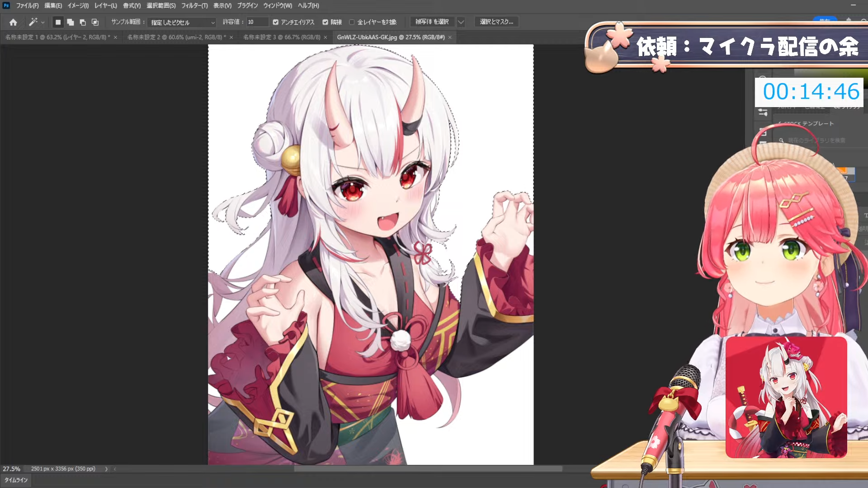The image size is (868, 488).
Task: Click the adjustments sliders panel icon
Action: point(763,112)
